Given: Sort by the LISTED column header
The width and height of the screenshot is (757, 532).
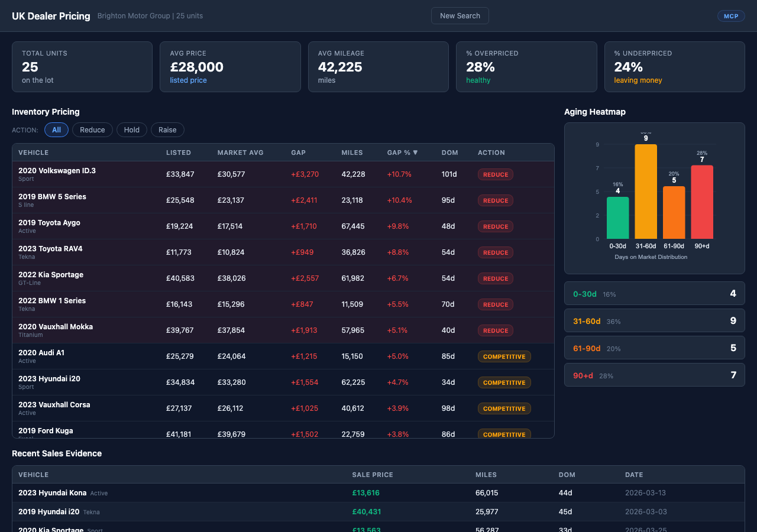Looking at the screenshot, I should (x=179, y=153).
